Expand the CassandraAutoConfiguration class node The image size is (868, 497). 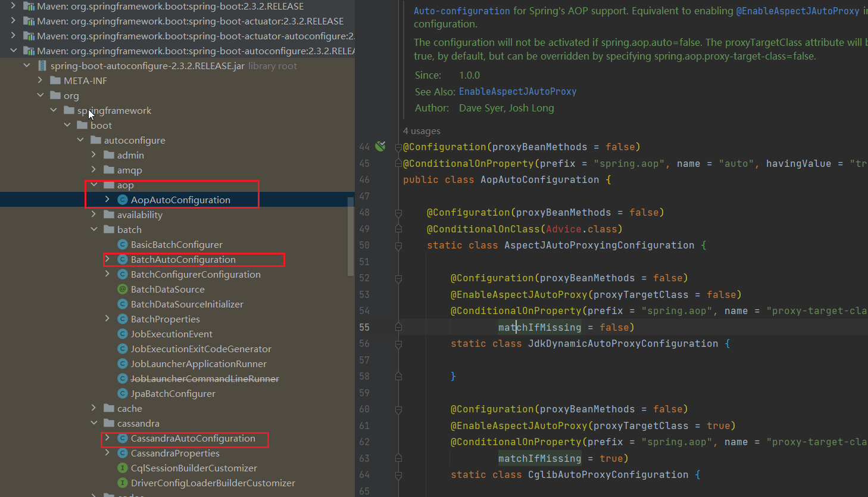[107, 438]
